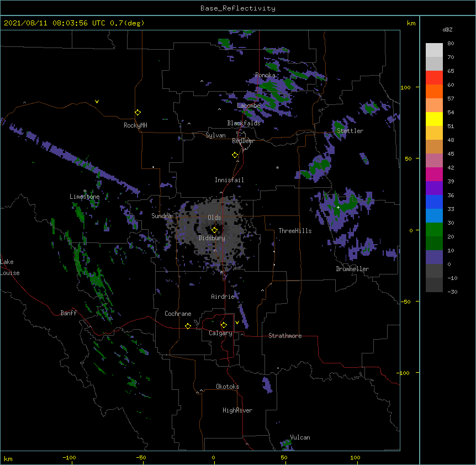476x465 pixels.
Task: Click the white asterisk marker east of Innisfail
Action: pos(277,168)
